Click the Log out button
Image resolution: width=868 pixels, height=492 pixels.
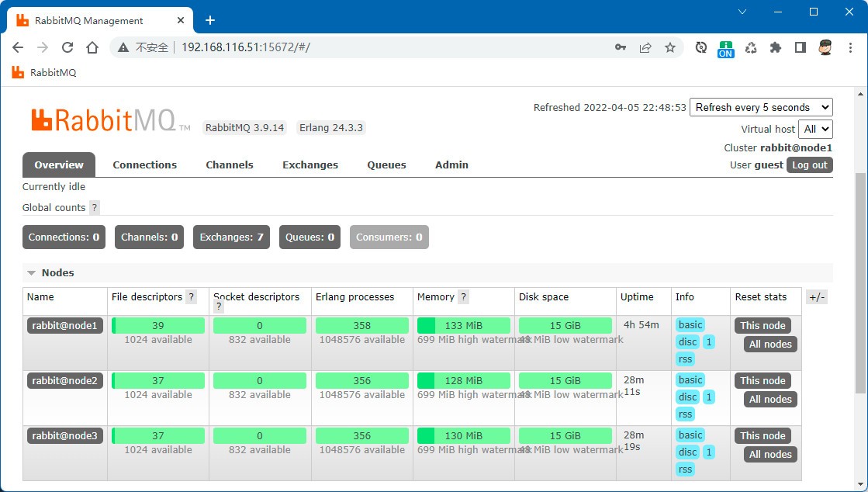pyautogui.click(x=809, y=165)
